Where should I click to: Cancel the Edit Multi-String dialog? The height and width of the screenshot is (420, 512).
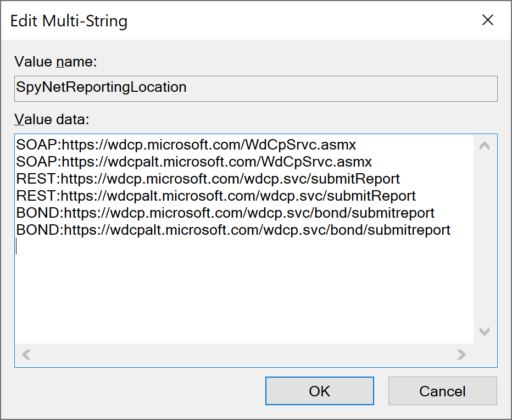coord(442,391)
